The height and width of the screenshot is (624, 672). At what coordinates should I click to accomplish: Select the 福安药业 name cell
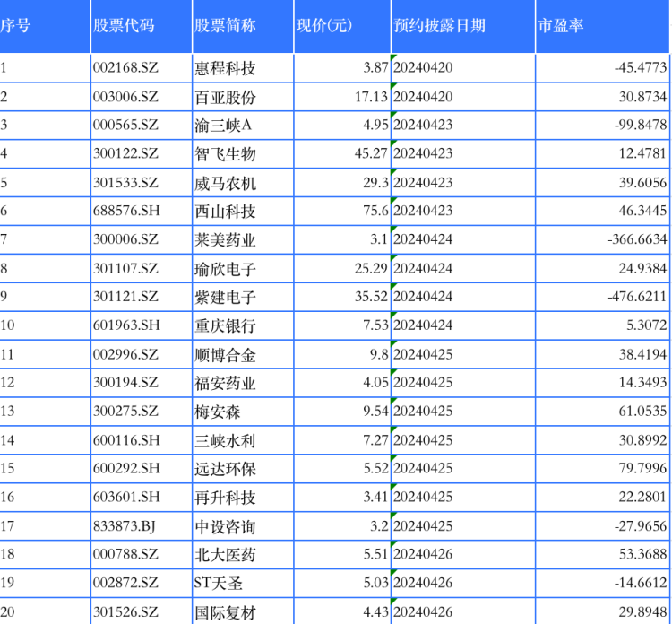tap(243, 383)
